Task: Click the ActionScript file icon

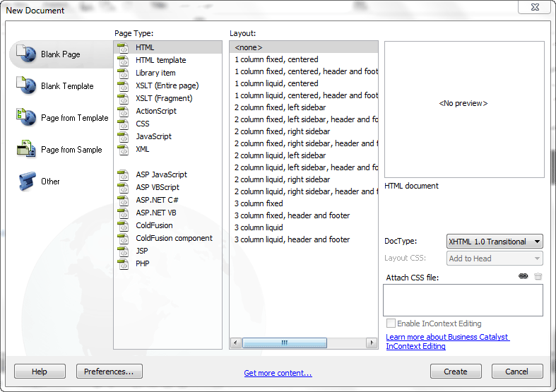Action: 123,112
